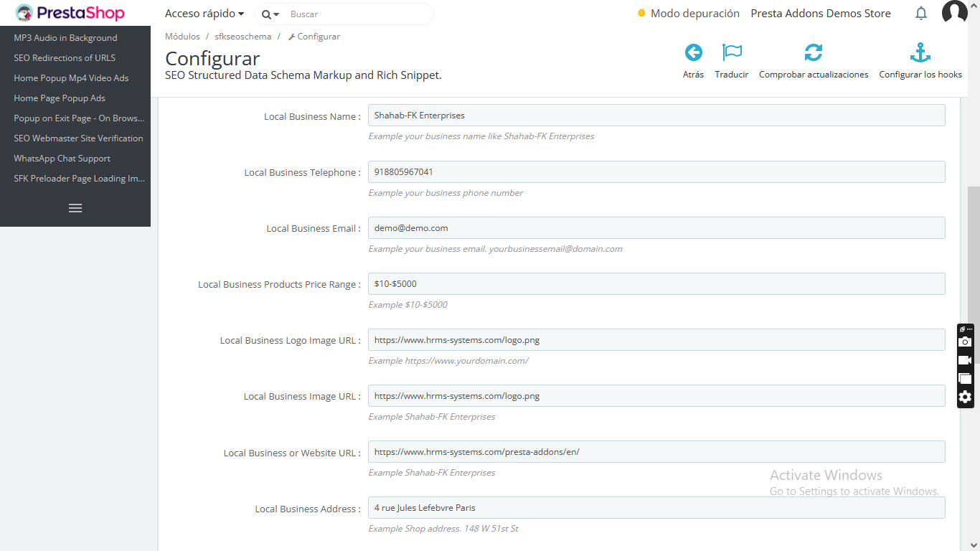Edit the Local Business or Website URL field

(x=656, y=451)
